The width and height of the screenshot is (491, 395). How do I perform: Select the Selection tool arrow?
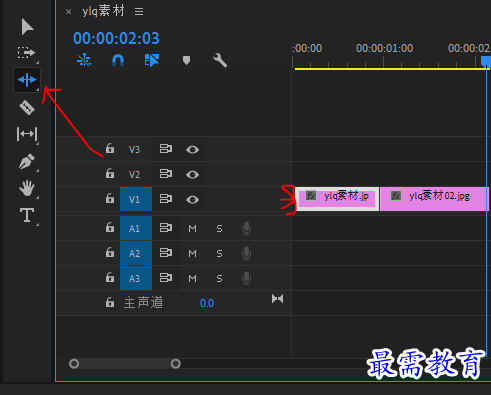point(27,27)
